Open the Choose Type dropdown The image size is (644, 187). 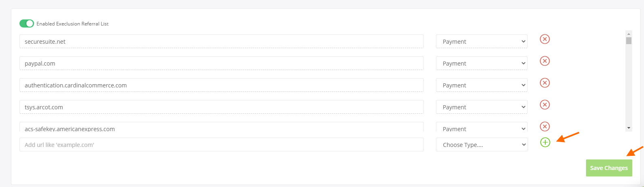(481, 145)
